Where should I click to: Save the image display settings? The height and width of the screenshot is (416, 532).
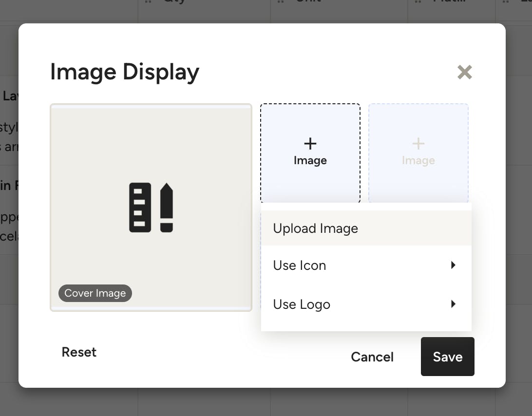pyautogui.click(x=447, y=357)
